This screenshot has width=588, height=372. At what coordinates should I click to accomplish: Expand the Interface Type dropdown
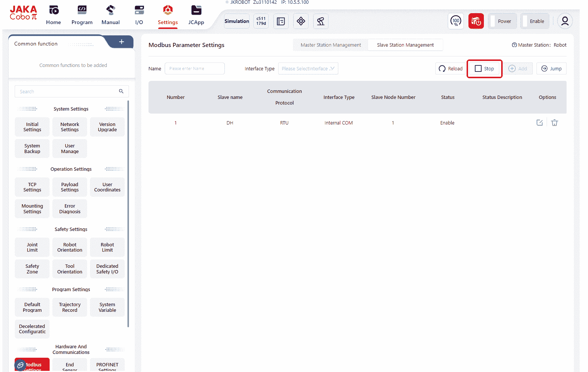click(308, 68)
